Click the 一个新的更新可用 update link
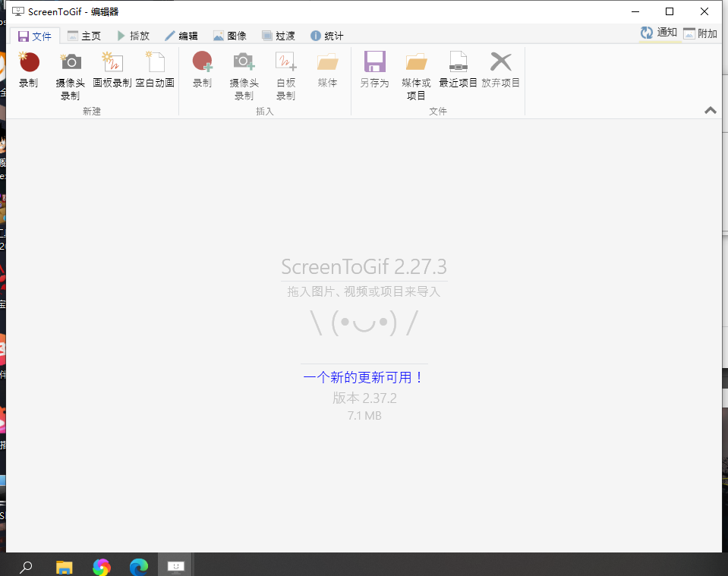Image resolution: width=728 pixels, height=576 pixels. point(364,377)
